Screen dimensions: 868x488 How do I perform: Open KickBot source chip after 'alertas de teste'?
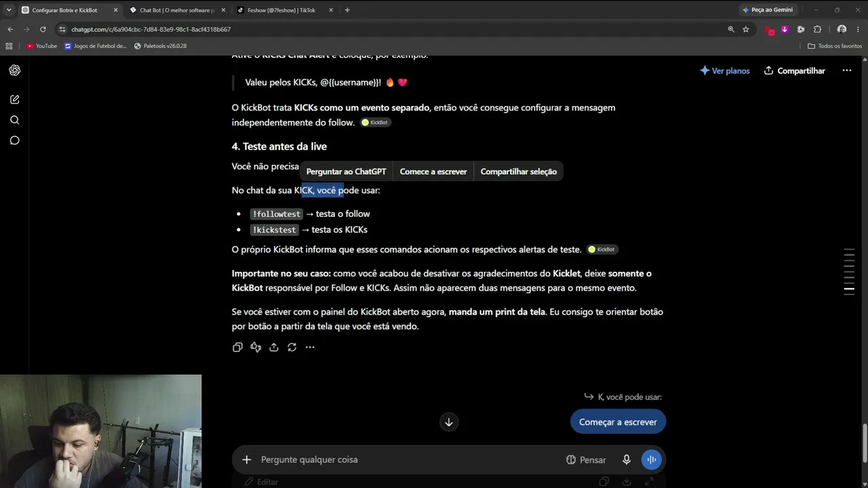click(602, 249)
